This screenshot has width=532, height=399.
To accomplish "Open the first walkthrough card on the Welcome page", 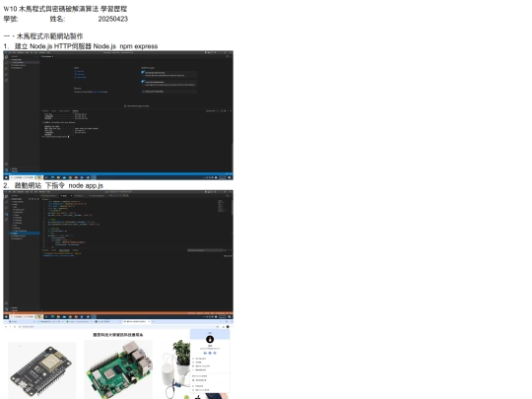I will point(169,74).
